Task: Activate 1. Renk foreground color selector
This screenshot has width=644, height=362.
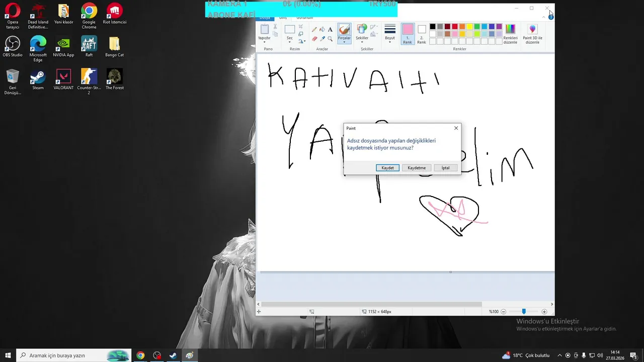Action: [408, 34]
